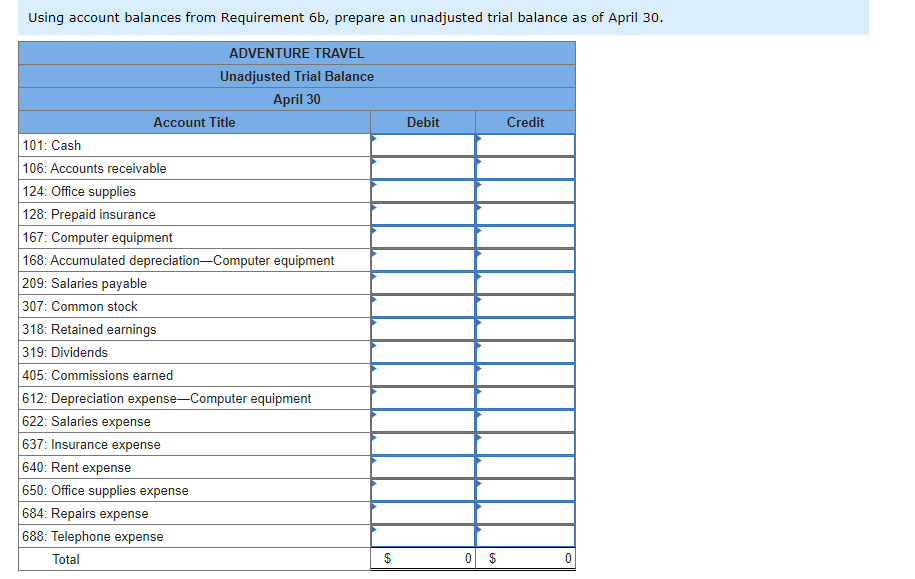Select the Debit cell for Accounts receivable

(422, 168)
